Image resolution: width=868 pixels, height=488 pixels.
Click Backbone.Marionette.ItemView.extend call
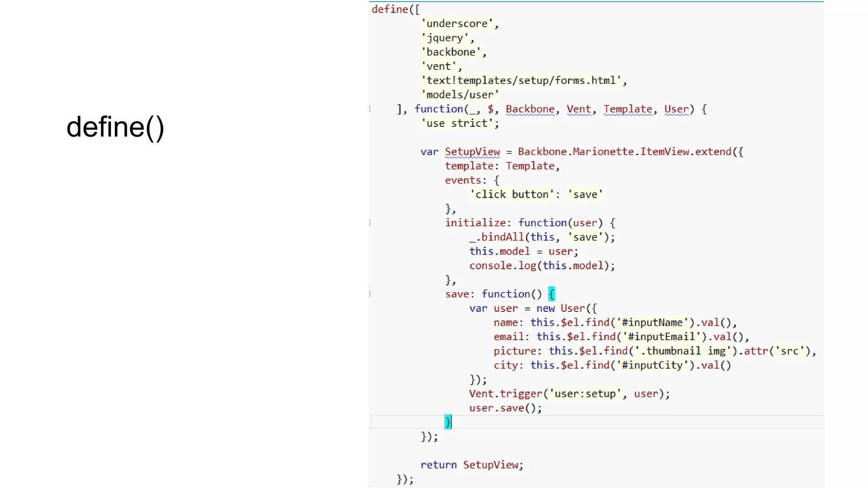[630, 152]
